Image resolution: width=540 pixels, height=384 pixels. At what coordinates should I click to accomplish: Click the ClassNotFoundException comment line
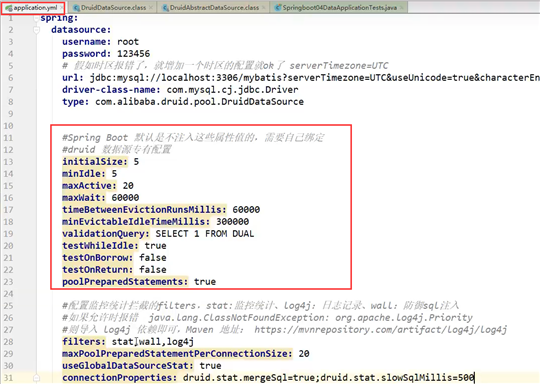(267, 318)
